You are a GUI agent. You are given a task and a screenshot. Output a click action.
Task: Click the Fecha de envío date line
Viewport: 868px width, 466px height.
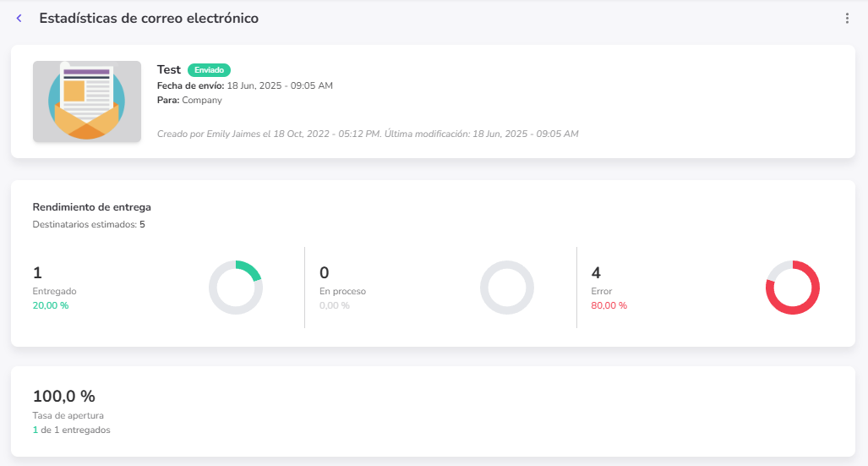click(244, 85)
